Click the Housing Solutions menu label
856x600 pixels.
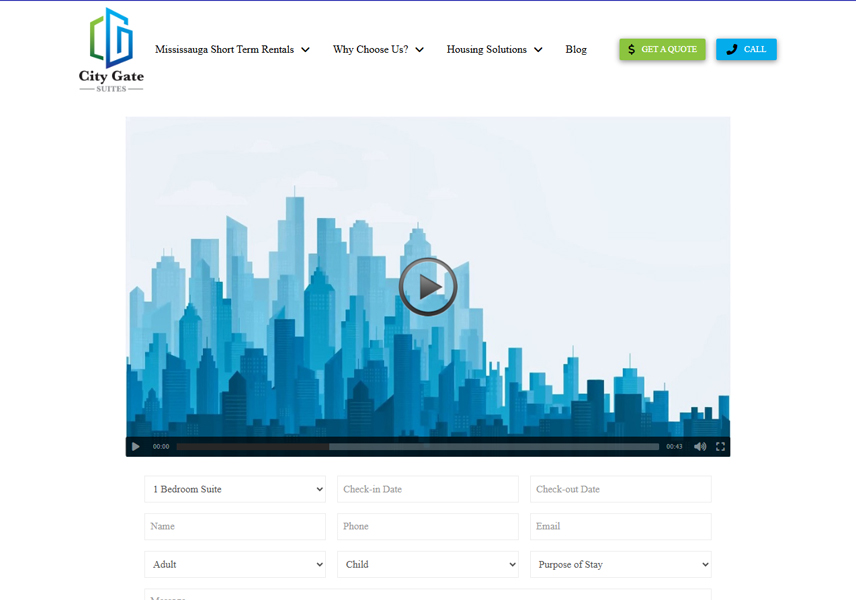486,50
